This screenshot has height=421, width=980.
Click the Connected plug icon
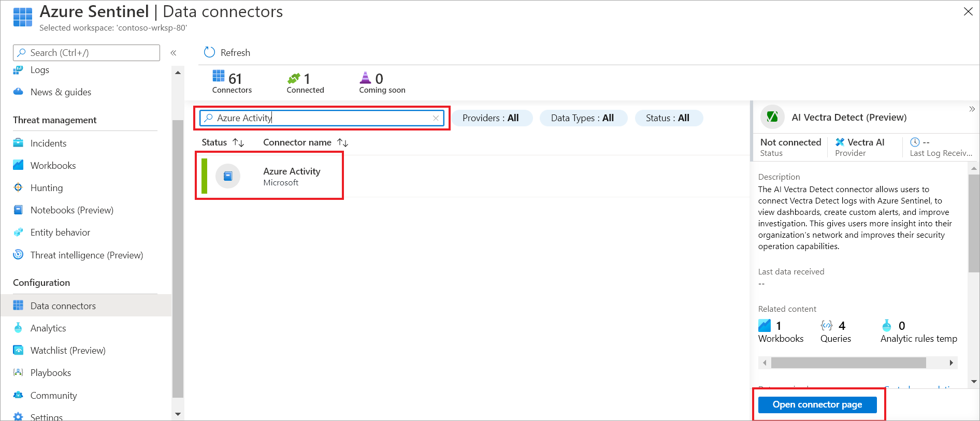pyautogui.click(x=294, y=78)
